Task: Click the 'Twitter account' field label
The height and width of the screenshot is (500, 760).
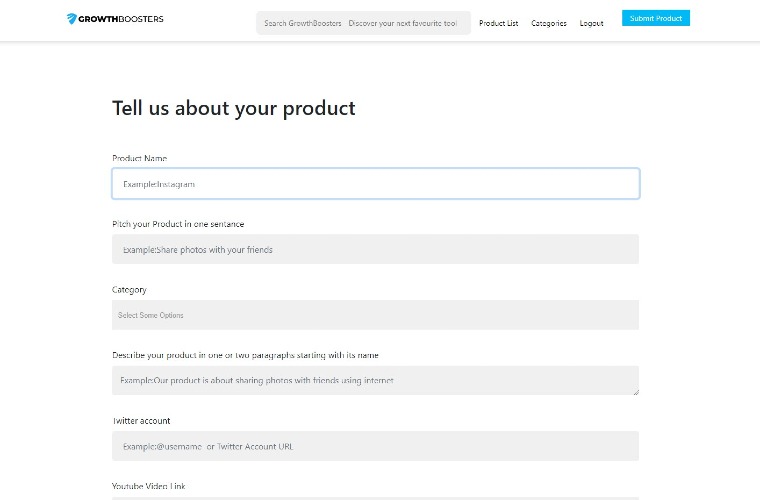Action: (141, 421)
